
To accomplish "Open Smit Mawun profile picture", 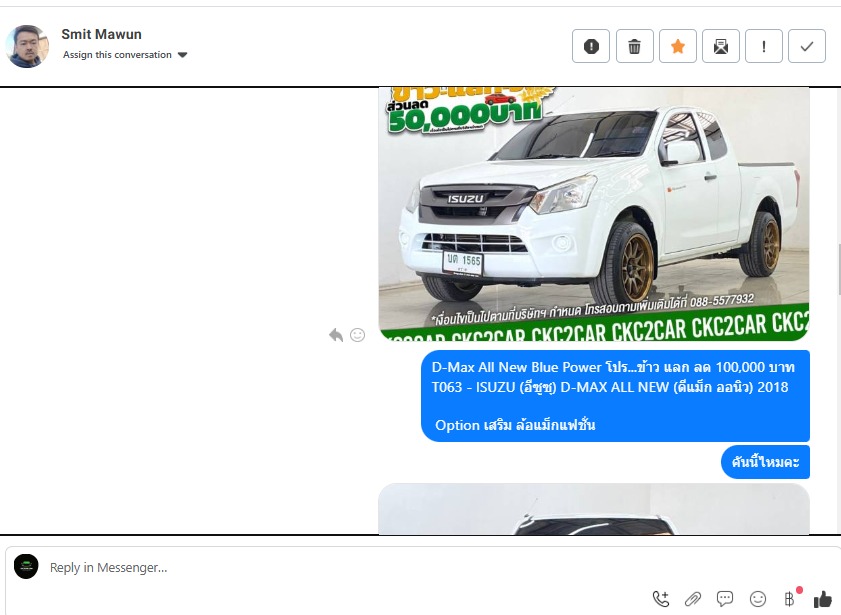I will 27,46.
